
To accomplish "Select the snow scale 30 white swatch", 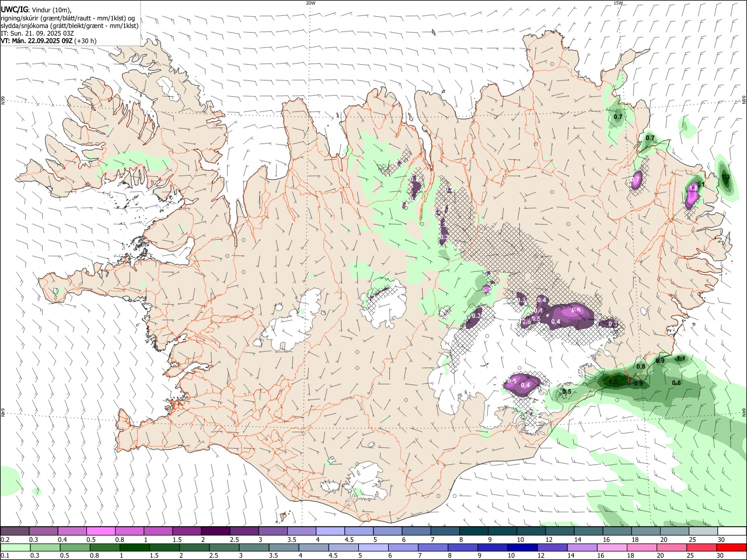I will point(731,531).
